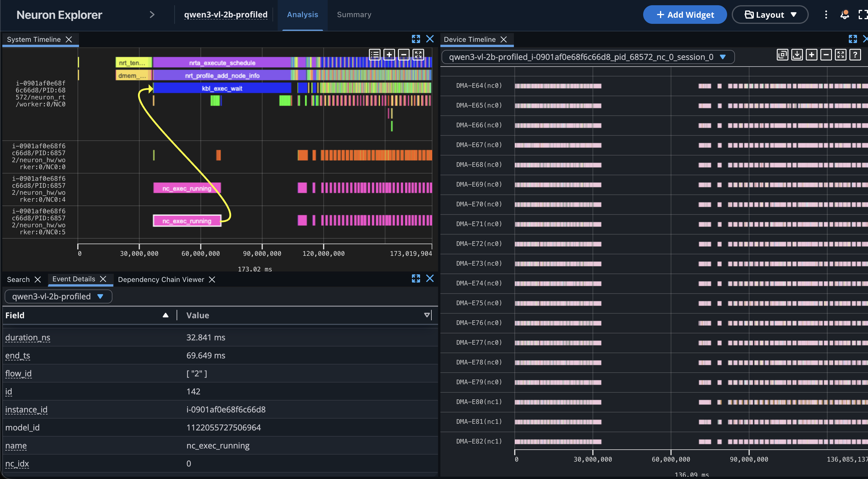Close the System Timeline panel
This screenshot has width=868, height=479.
pos(430,39)
